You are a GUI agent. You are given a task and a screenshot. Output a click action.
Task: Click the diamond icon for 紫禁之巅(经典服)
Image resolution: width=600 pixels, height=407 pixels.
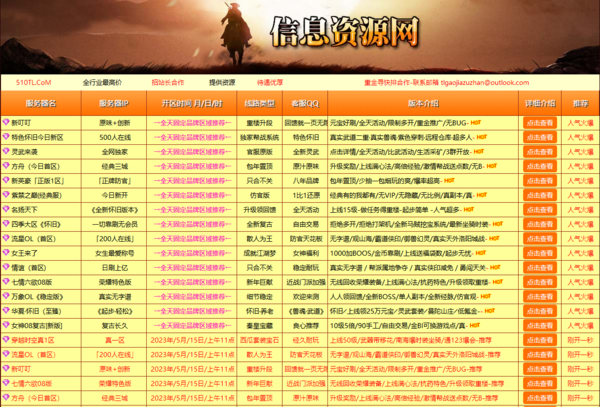[6, 196]
